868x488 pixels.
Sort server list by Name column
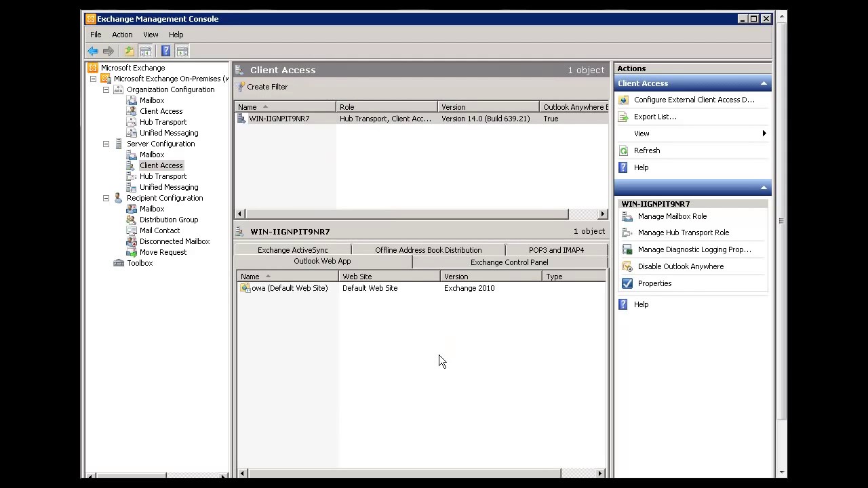click(285, 107)
